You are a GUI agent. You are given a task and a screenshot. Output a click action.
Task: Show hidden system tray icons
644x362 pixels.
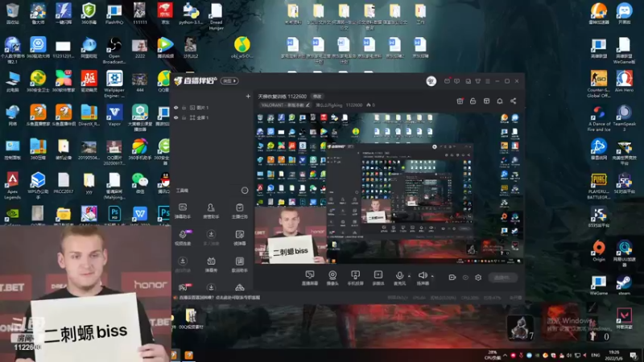[506, 356]
